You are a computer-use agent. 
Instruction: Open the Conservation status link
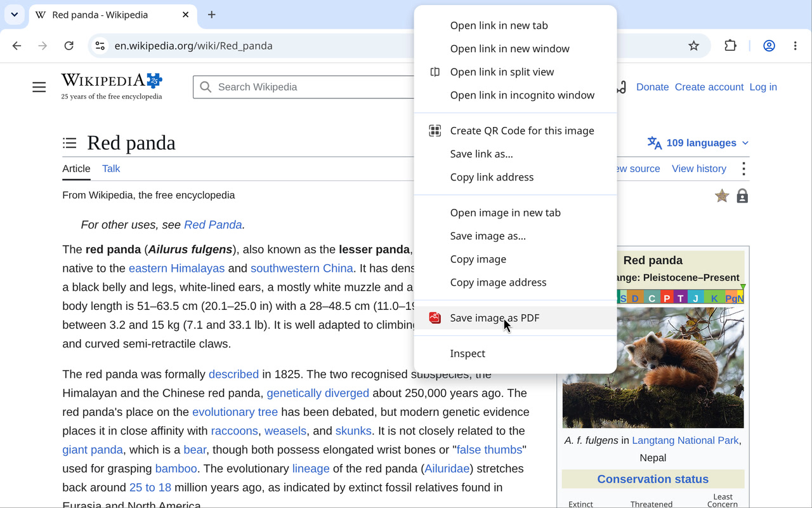[x=653, y=479]
